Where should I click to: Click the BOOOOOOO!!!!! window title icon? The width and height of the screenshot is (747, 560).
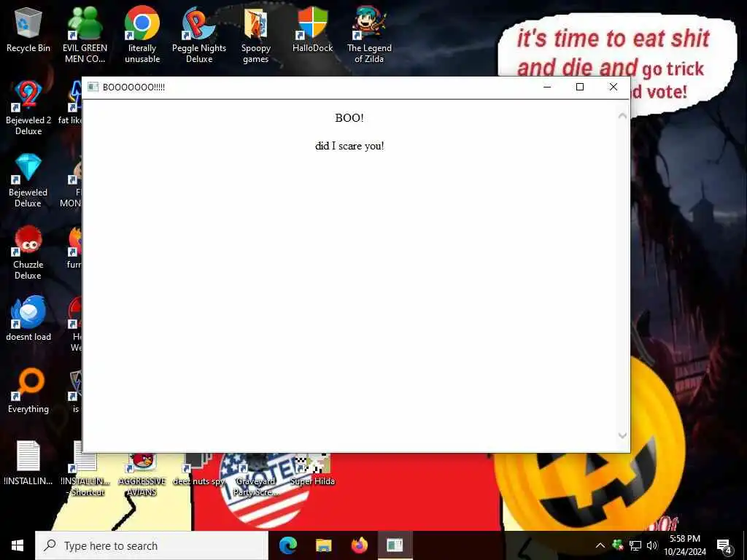click(93, 87)
